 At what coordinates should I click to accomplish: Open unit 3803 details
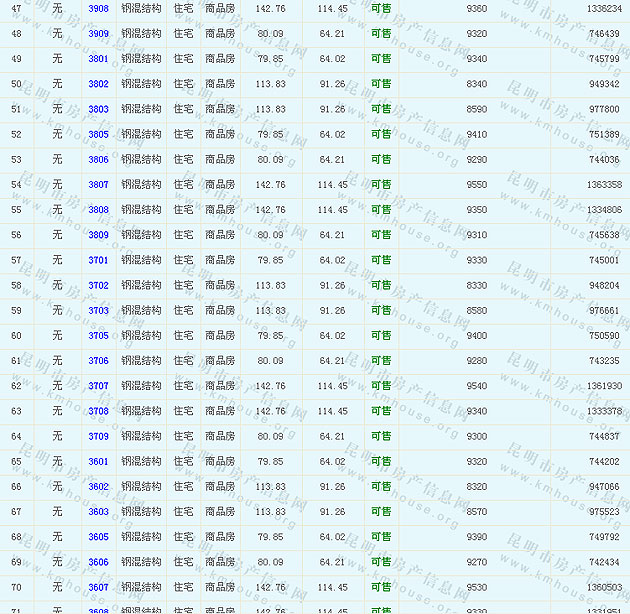[98, 109]
